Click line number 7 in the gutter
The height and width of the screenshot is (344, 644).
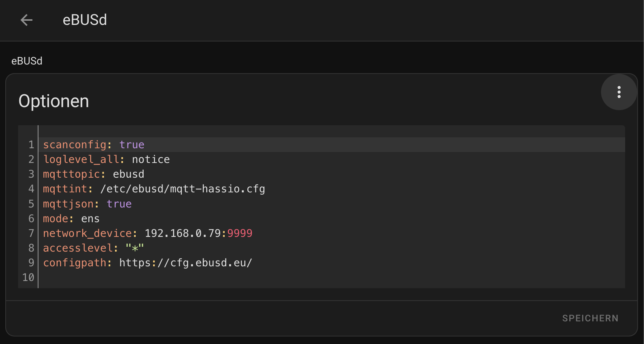click(x=31, y=233)
